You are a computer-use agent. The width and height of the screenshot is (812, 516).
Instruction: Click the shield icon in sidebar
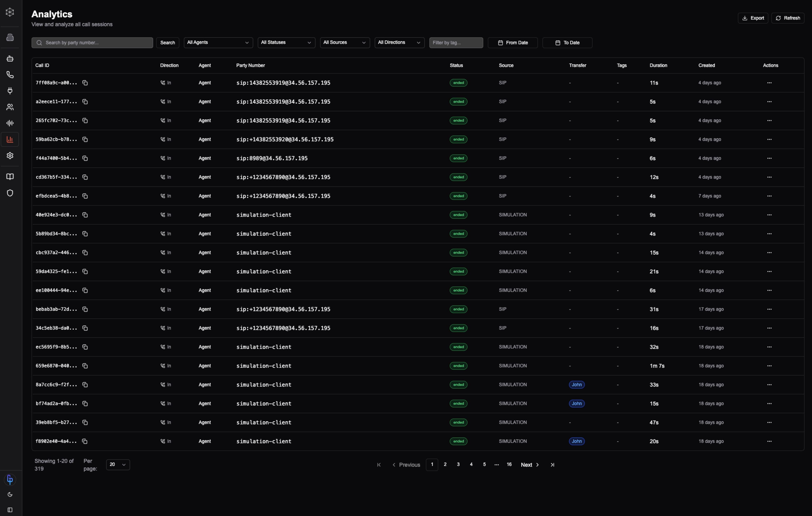pos(10,193)
